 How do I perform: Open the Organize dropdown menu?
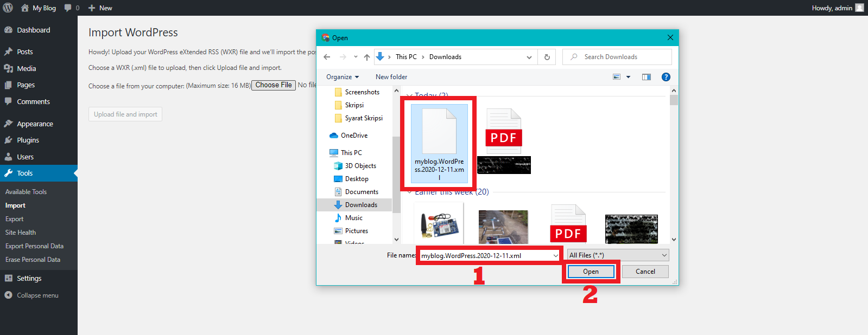pyautogui.click(x=343, y=77)
